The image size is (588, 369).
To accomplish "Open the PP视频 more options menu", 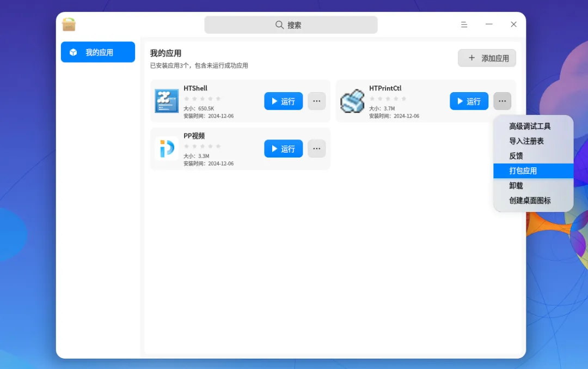I will point(316,149).
